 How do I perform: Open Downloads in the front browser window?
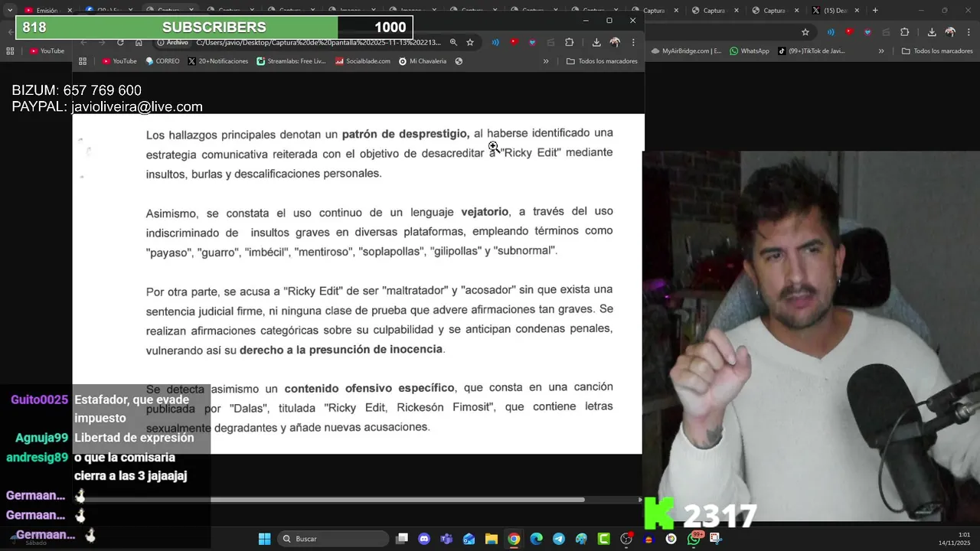click(x=596, y=43)
